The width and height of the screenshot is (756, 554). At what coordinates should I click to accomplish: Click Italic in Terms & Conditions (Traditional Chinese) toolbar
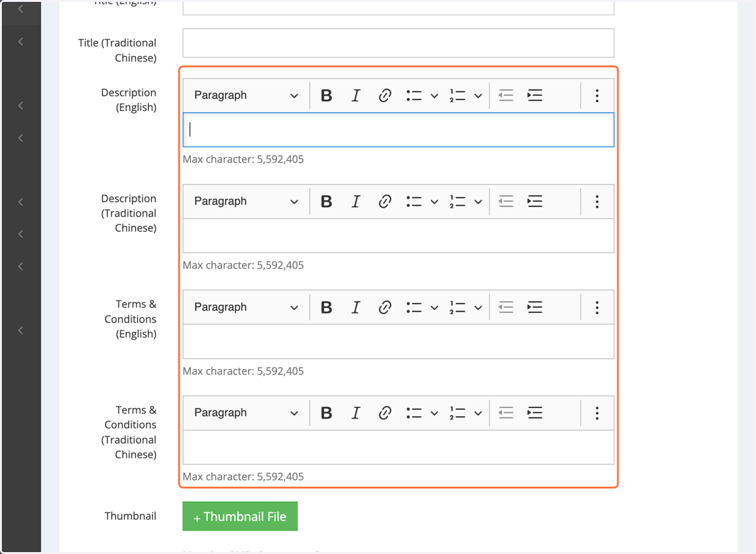pos(355,413)
